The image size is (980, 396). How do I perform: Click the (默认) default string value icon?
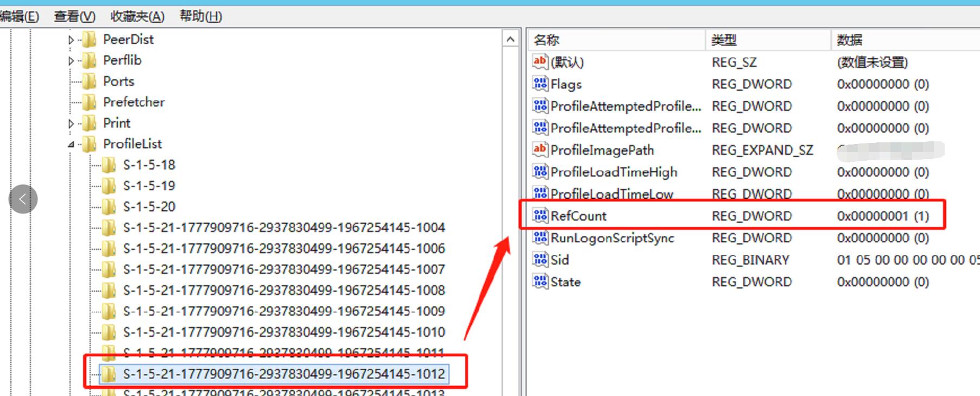click(x=540, y=61)
